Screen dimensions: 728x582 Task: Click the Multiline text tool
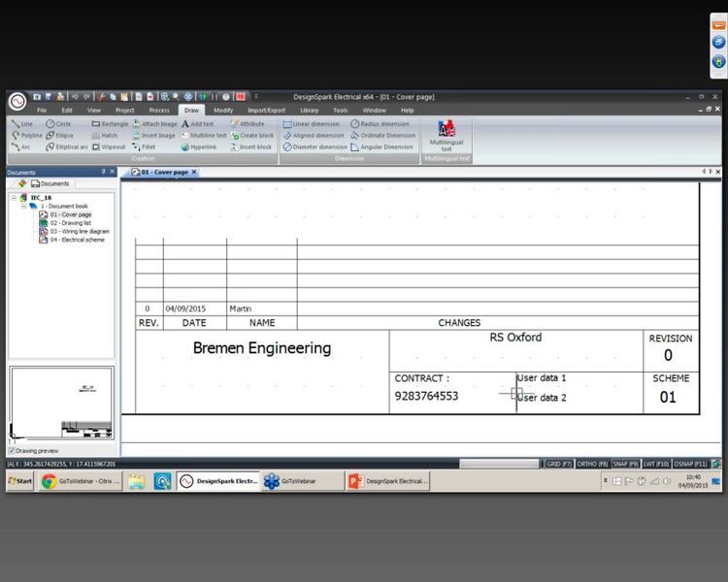click(204, 136)
